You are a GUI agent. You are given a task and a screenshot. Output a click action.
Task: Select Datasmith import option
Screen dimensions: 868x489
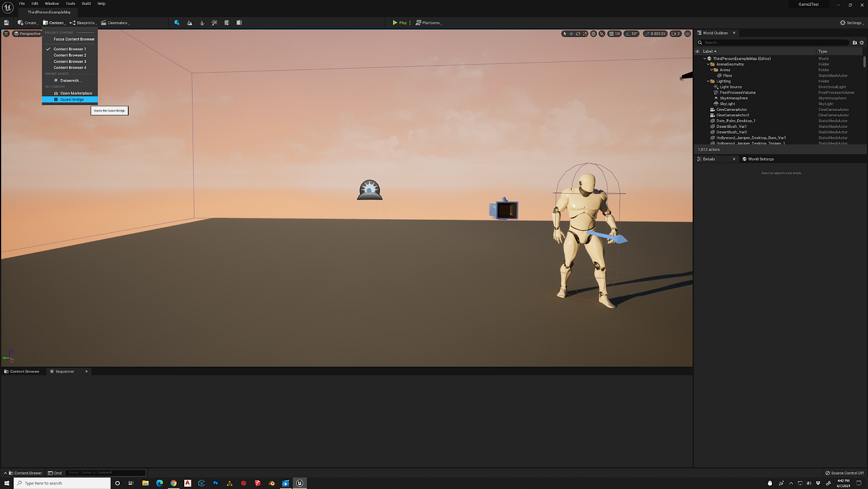coord(69,80)
